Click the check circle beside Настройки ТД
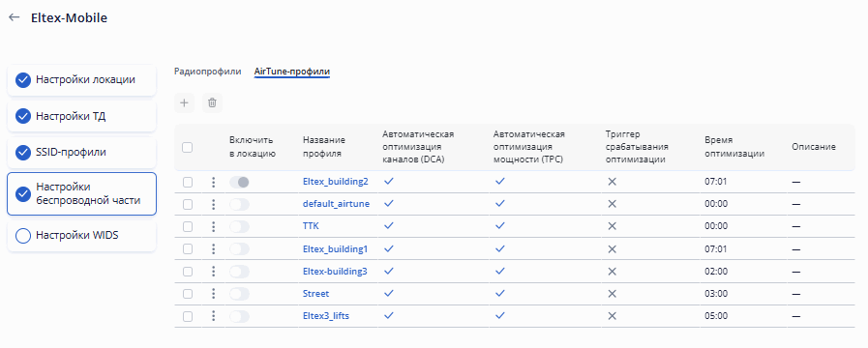 22,117
